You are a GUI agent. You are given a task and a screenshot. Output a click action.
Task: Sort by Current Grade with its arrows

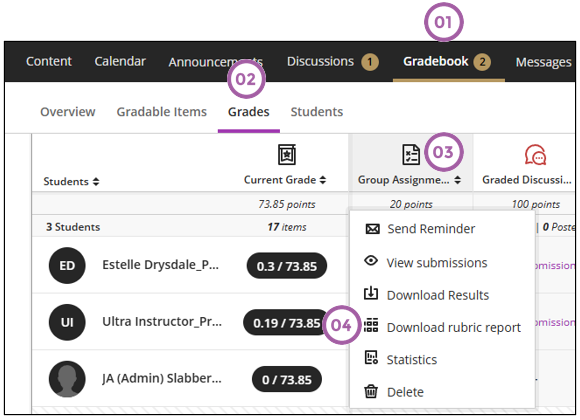[x=323, y=180]
